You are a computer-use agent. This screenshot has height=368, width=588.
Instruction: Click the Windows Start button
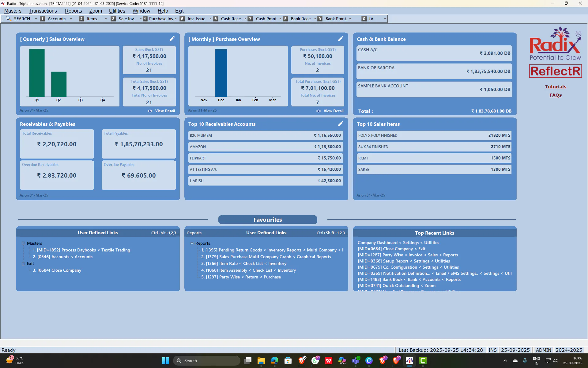click(165, 361)
